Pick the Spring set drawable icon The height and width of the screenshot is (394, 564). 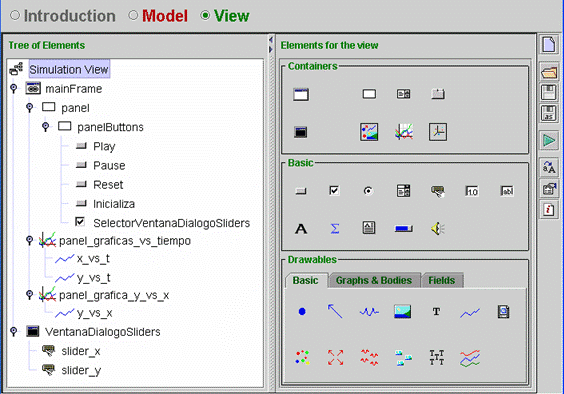click(x=369, y=357)
